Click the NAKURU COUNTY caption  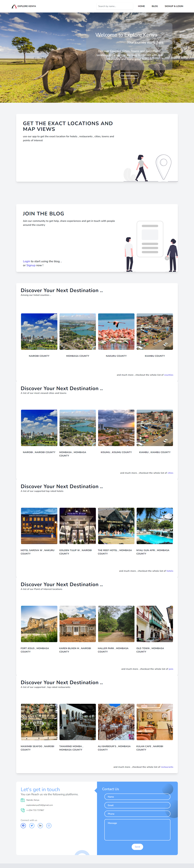(116, 356)
